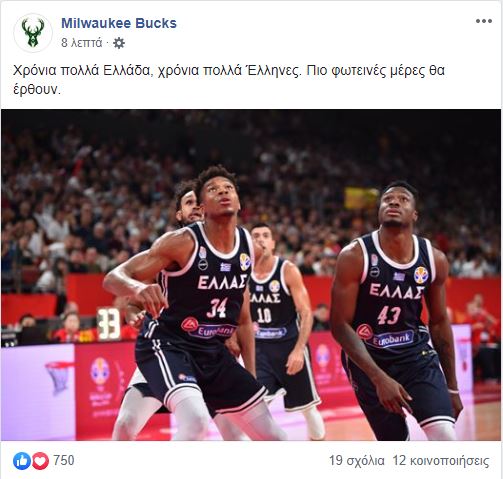View the 12 κοινοποιήσεις shares

[x=441, y=461]
